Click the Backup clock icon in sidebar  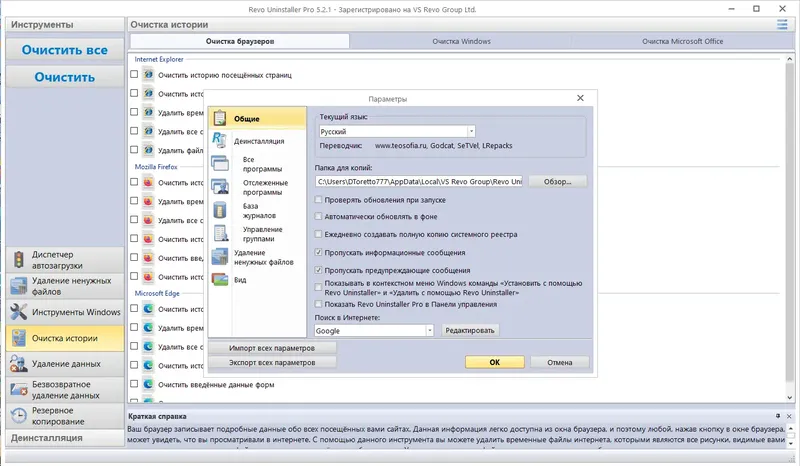click(19, 415)
